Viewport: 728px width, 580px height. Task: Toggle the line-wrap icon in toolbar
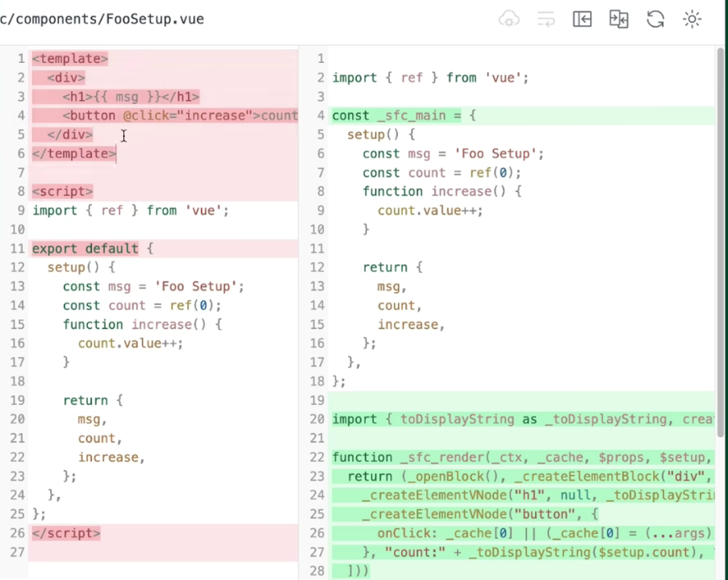[546, 19]
